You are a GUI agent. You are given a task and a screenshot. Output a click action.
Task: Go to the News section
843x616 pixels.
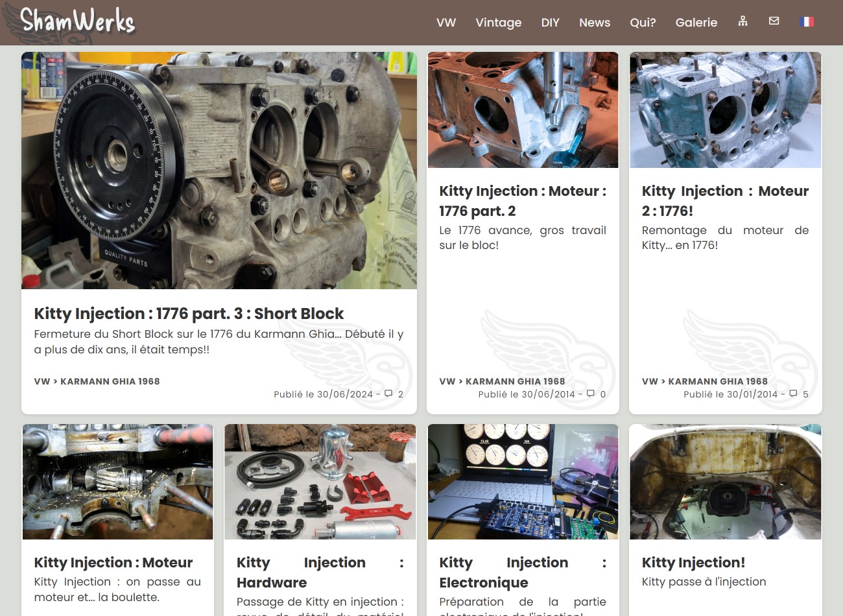[x=594, y=23]
